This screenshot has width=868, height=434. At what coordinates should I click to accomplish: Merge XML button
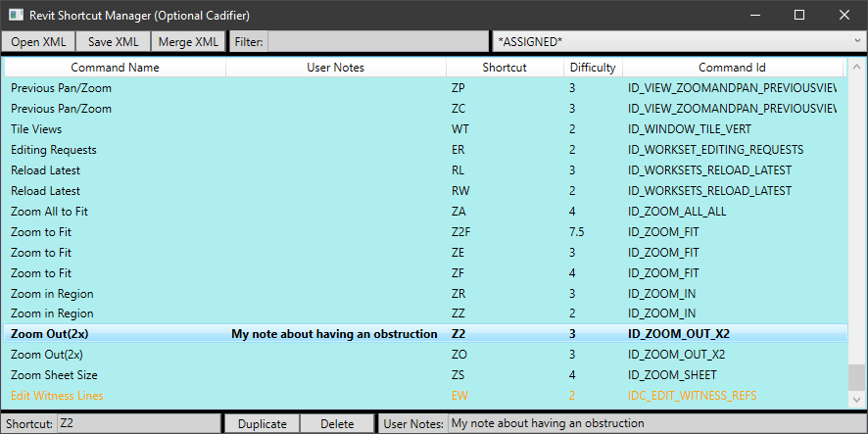[188, 42]
